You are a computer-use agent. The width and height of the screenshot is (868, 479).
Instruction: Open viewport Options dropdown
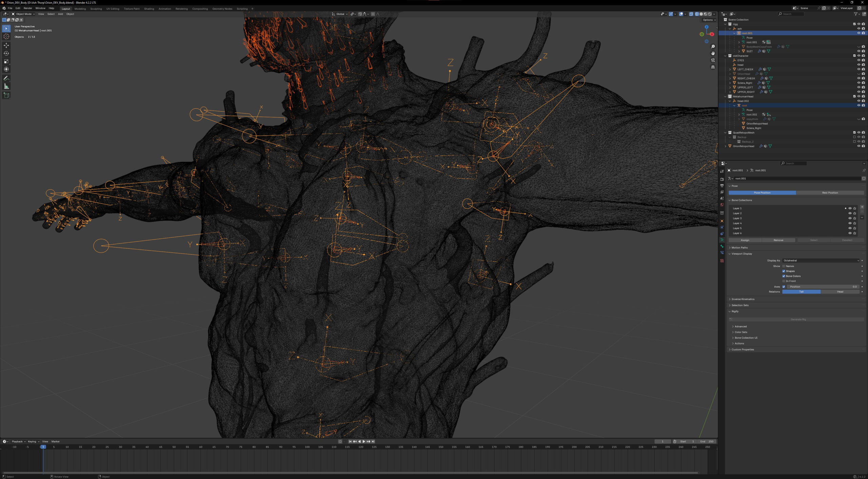point(709,20)
